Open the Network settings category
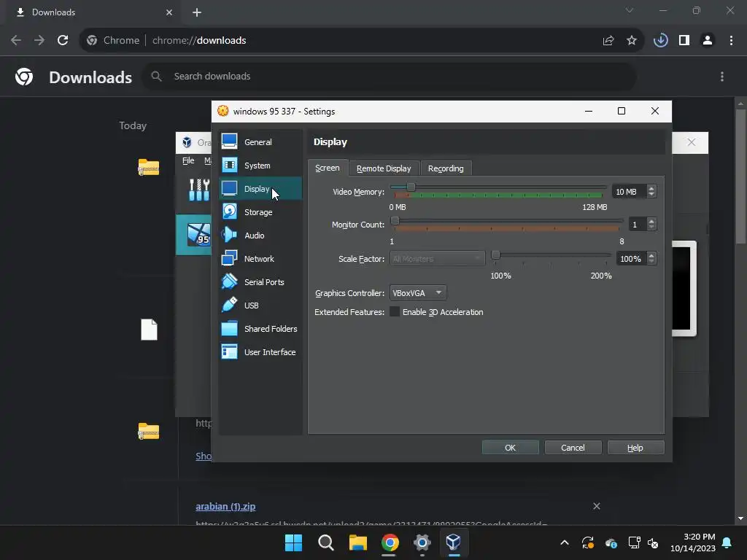Screen dimensions: 747x560 (260, 259)
